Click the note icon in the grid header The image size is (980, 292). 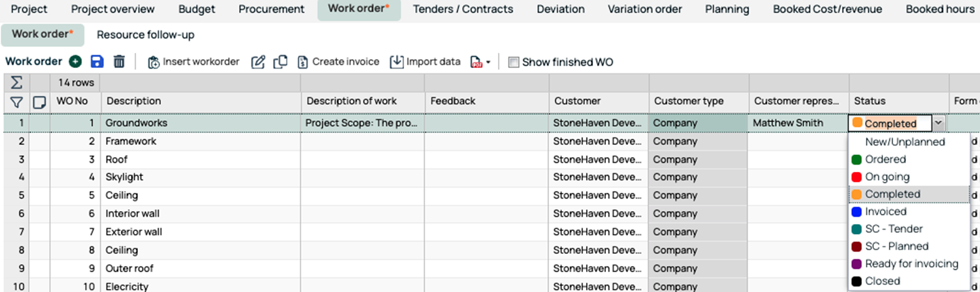pos(39,102)
